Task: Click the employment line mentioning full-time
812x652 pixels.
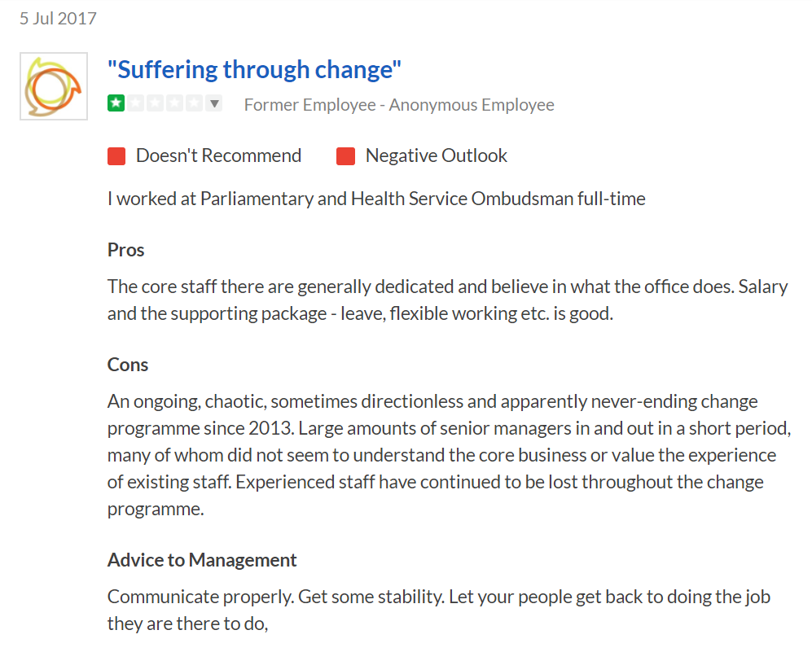Action: click(x=376, y=199)
